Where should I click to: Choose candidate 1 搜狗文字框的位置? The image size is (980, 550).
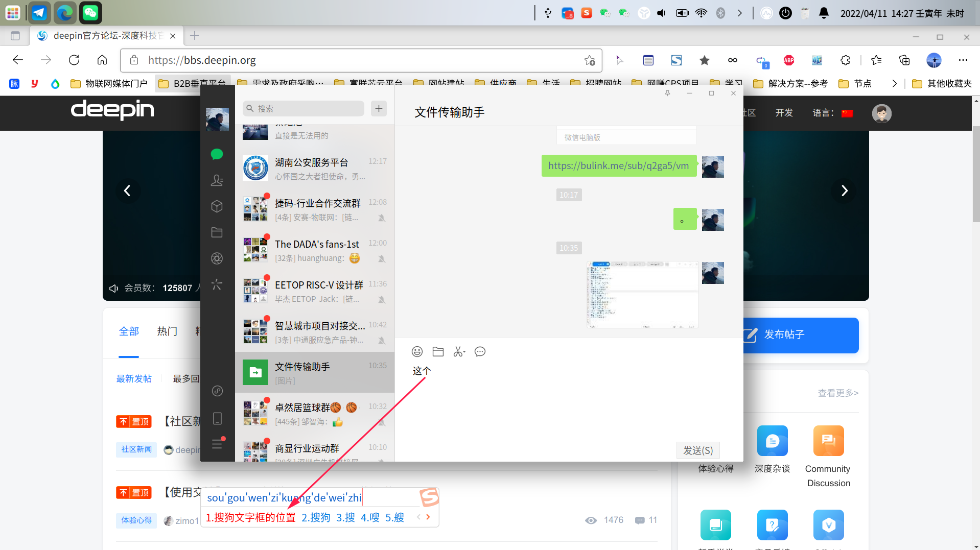point(250,517)
